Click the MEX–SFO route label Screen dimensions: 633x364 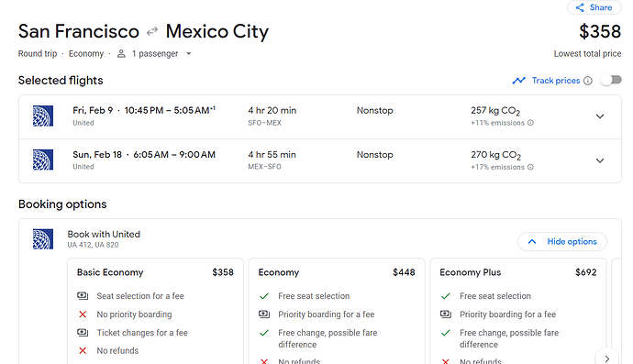(x=264, y=167)
